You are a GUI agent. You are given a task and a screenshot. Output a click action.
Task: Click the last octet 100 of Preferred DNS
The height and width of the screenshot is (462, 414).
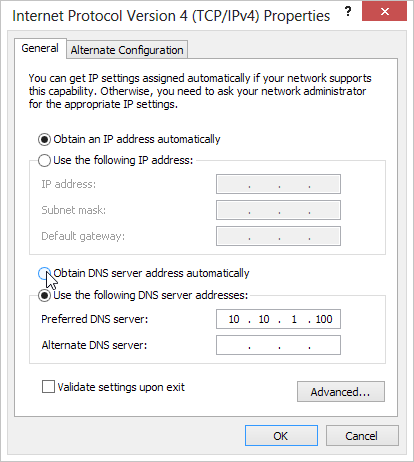[x=324, y=319]
